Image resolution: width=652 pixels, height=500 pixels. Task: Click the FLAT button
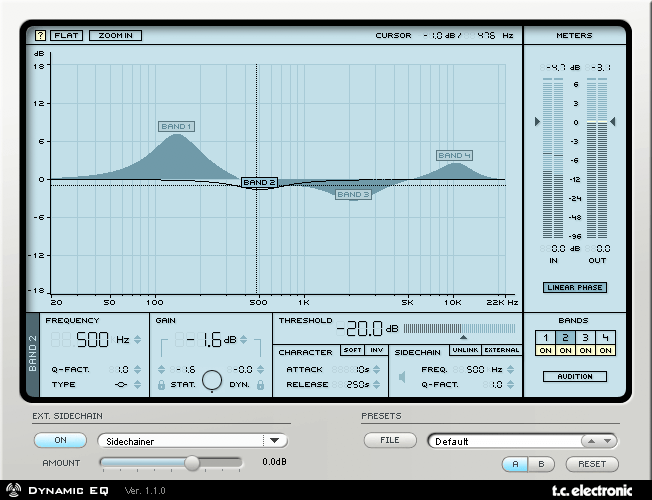[66, 35]
